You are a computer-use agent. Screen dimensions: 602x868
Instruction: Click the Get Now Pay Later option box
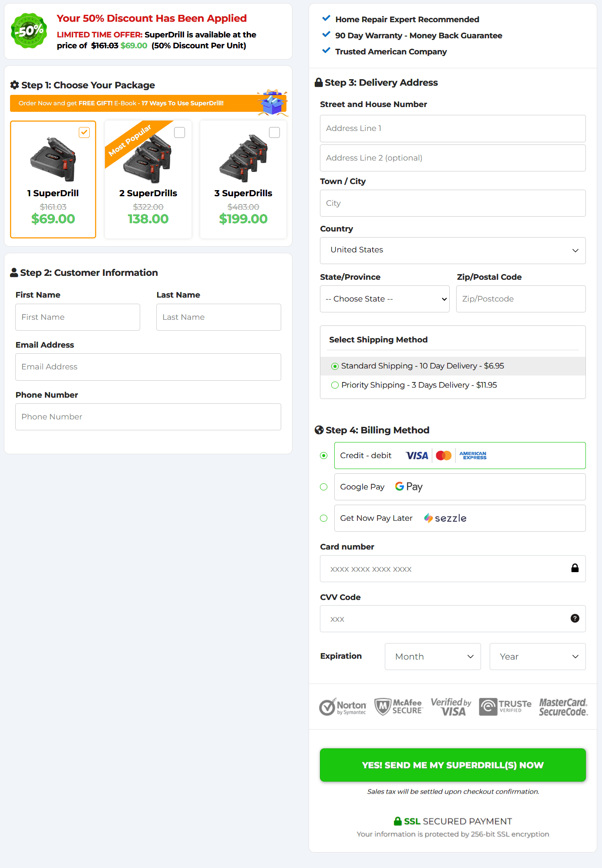[x=460, y=518]
